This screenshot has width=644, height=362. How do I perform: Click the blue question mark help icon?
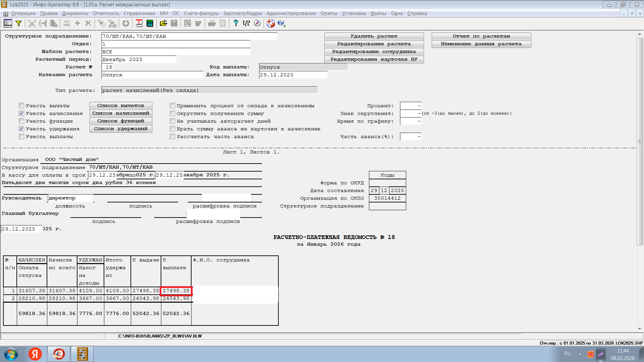pyautogui.click(x=236, y=23)
